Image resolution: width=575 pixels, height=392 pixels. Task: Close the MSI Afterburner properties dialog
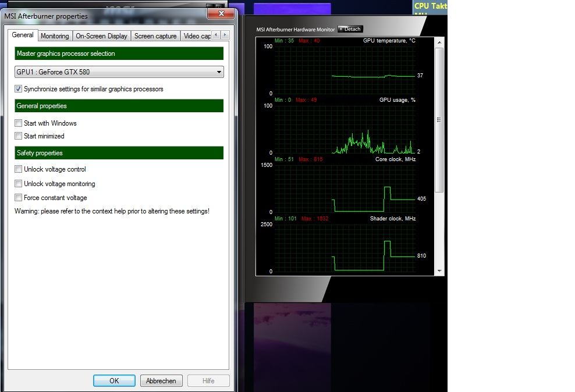tap(221, 13)
